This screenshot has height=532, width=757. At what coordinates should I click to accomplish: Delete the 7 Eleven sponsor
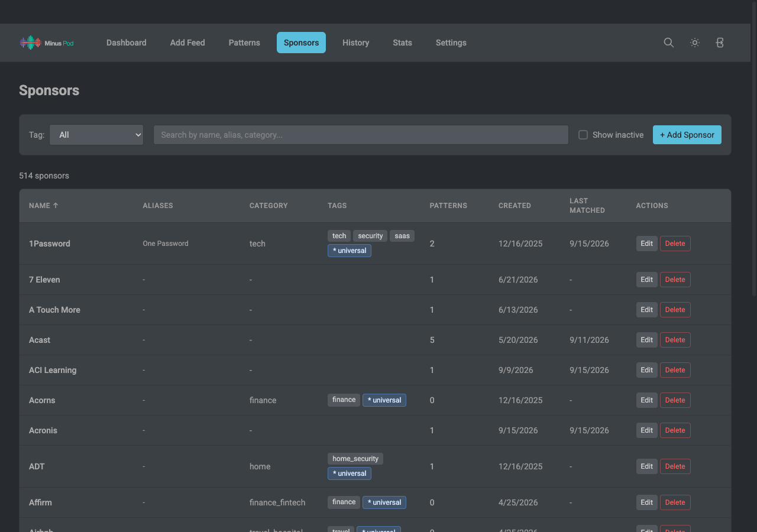[x=675, y=280]
